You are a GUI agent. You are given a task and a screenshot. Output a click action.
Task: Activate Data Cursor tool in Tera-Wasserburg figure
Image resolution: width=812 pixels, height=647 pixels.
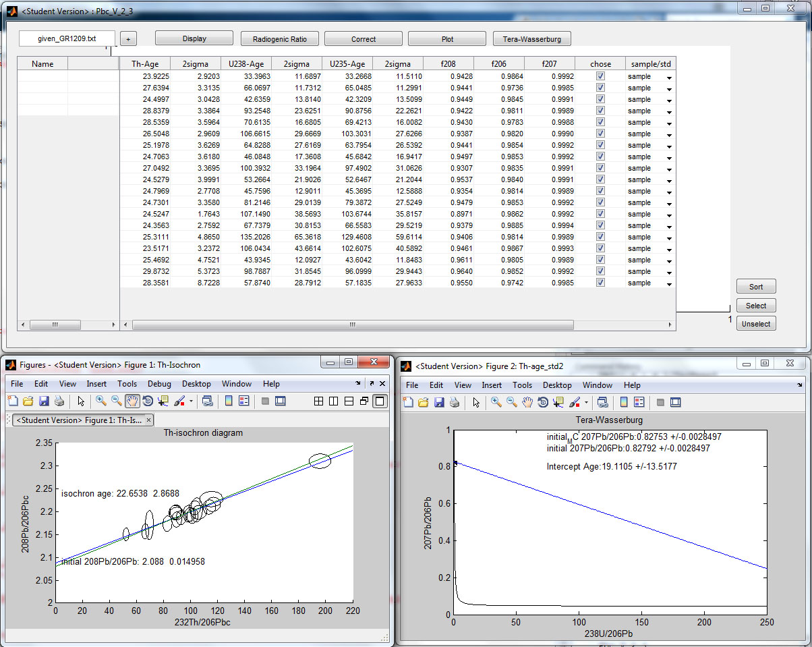(559, 403)
